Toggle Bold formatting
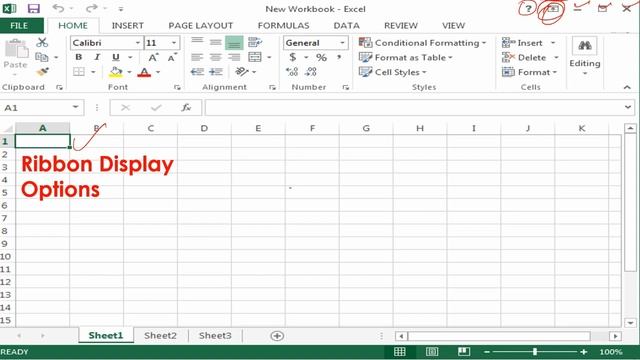640x360 pixels. pos(79,57)
